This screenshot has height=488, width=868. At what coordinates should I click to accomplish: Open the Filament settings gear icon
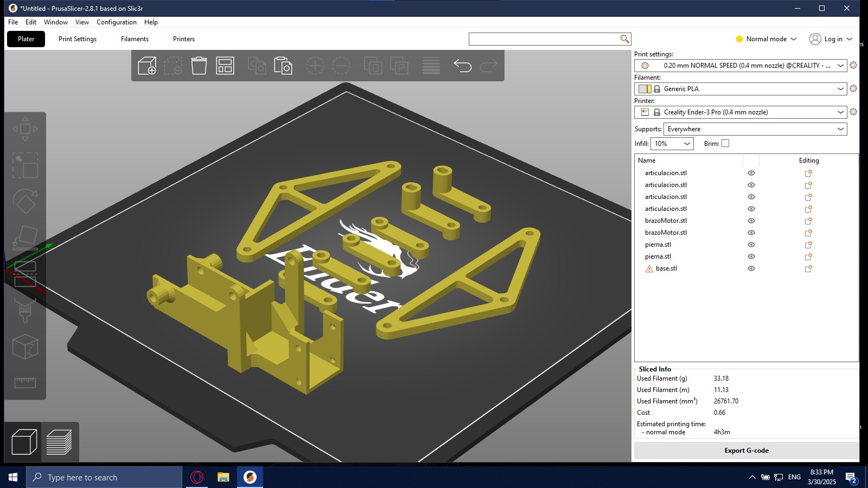(853, 88)
